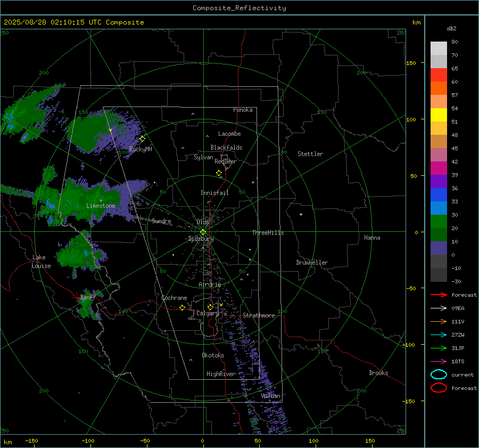
Task: Click the green 31JP arrow icon
Action: point(439,348)
